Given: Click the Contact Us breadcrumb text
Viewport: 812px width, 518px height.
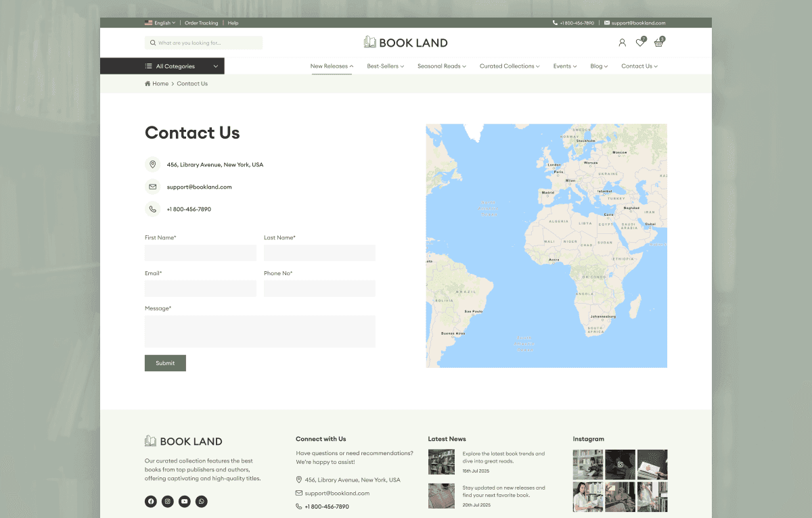Looking at the screenshot, I should [x=192, y=84].
